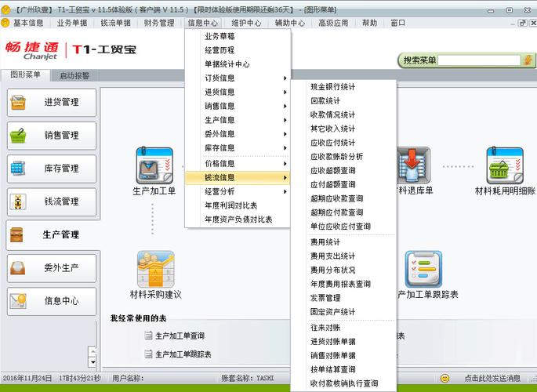Open the 钱流单据 menu
The width and height of the screenshot is (537, 392).
coord(116,23)
